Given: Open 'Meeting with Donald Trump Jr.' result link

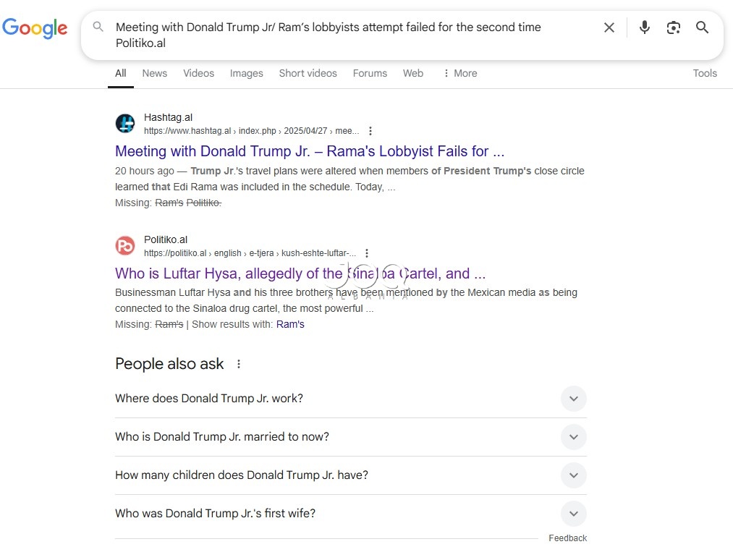Looking at the screenshot, I should pos(310,151).
